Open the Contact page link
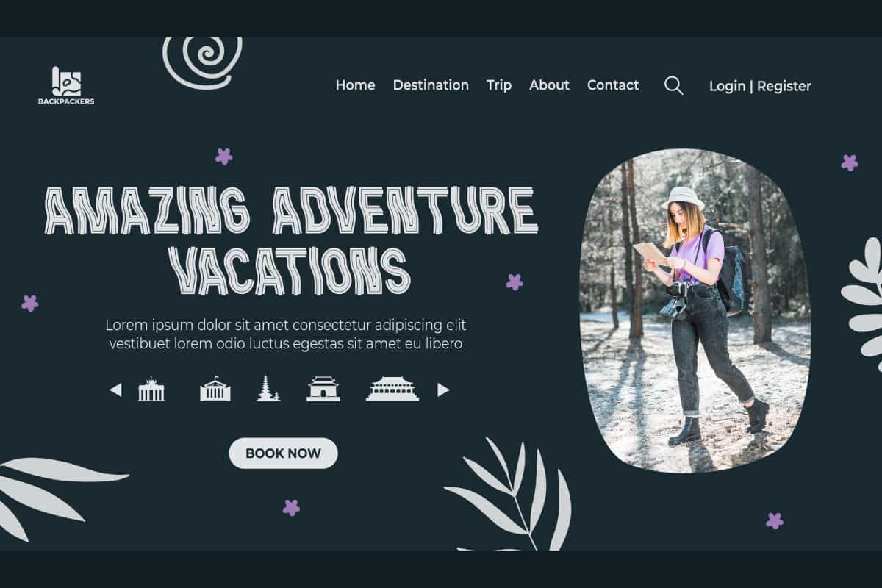Screen dimensions: 882x588 point(613,85)
